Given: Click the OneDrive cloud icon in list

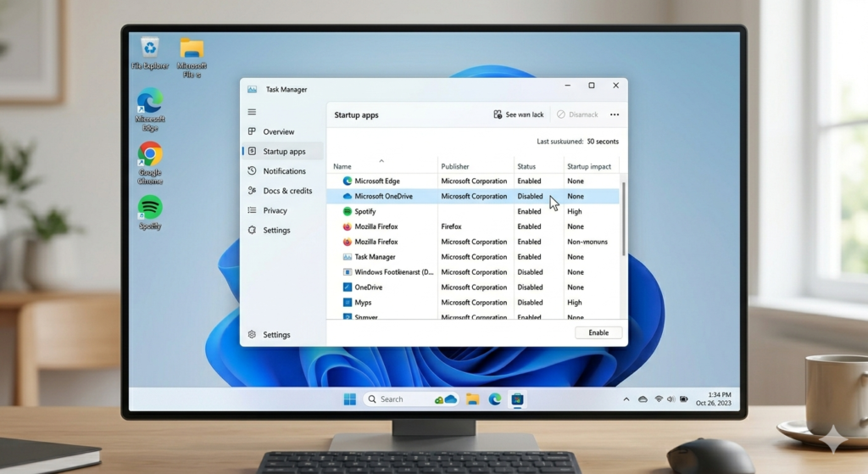Looking at the screenshot, I should 347,196.
